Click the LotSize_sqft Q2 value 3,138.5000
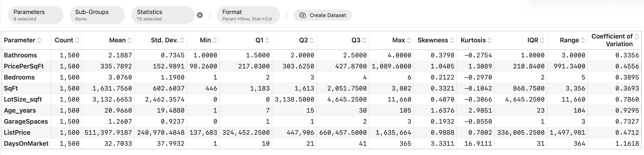This screenshot has width=644, height=155. pos(295,99)
